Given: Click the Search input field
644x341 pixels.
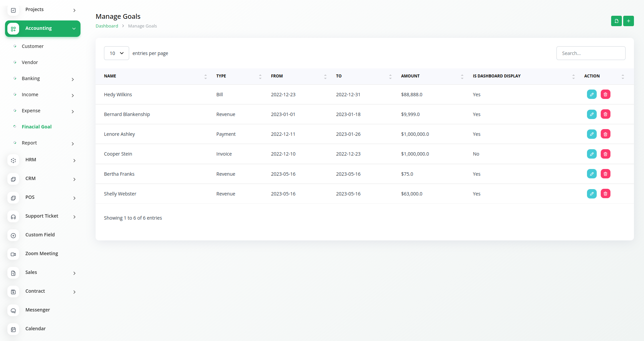Looking at the screenshot, I should [591, 53].
